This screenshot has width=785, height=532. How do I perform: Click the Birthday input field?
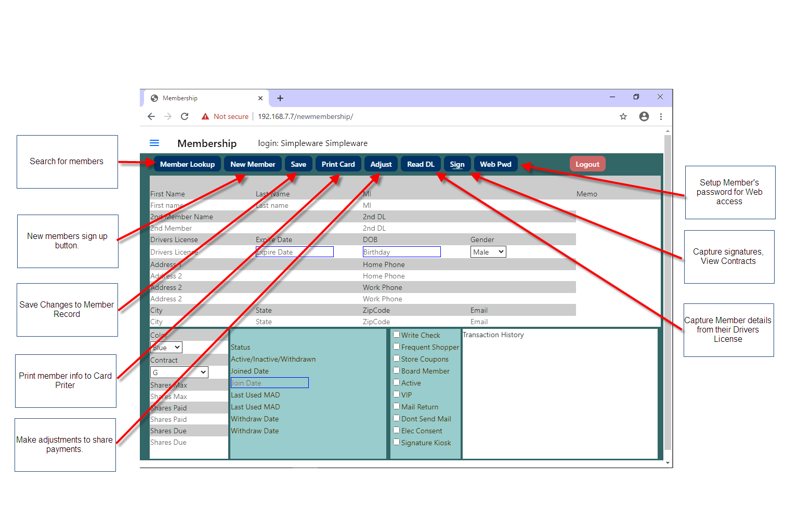click(401, 252)
